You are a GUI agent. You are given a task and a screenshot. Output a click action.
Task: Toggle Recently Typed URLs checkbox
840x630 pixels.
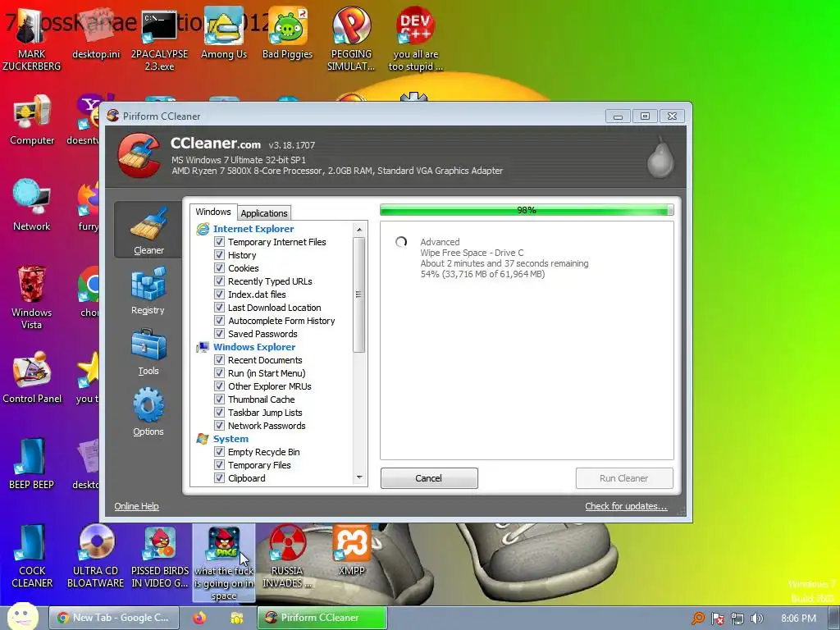(219, 281)
